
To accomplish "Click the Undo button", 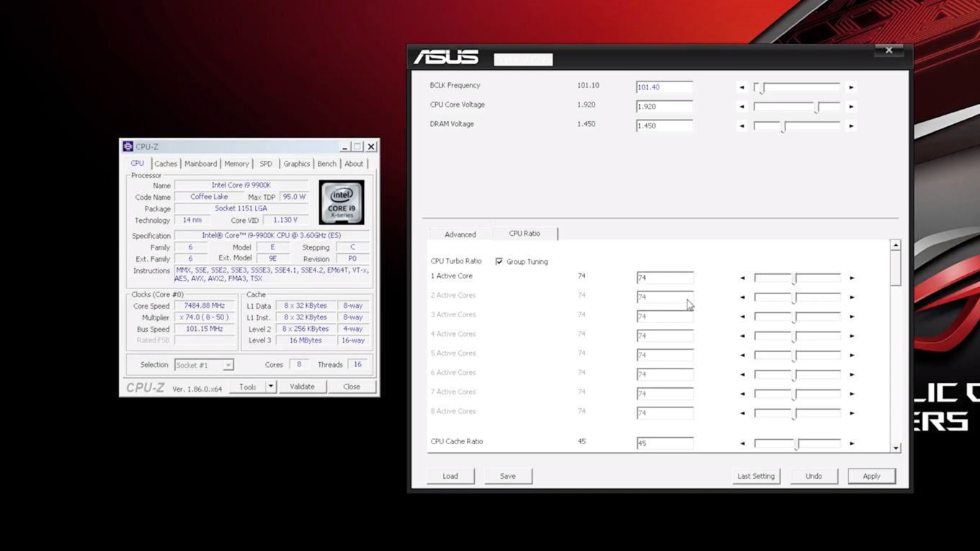I will pyautogui.click(x=814, y=476).
